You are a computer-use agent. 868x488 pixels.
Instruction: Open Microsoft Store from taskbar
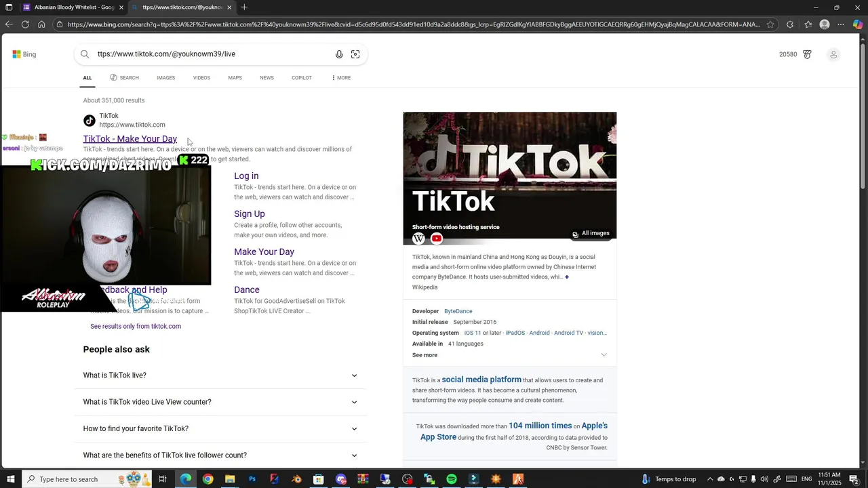319,479
